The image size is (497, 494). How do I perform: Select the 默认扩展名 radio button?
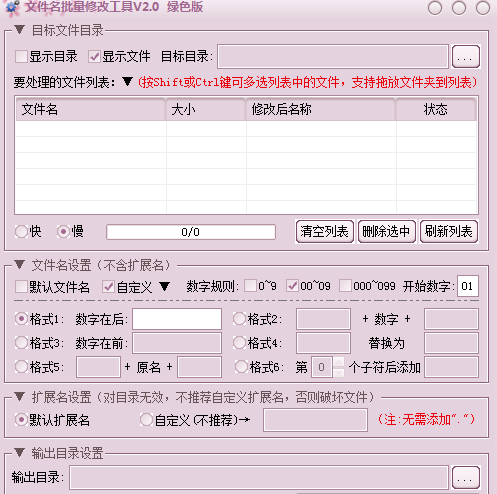pyautogui.click(x=21, y=420)
